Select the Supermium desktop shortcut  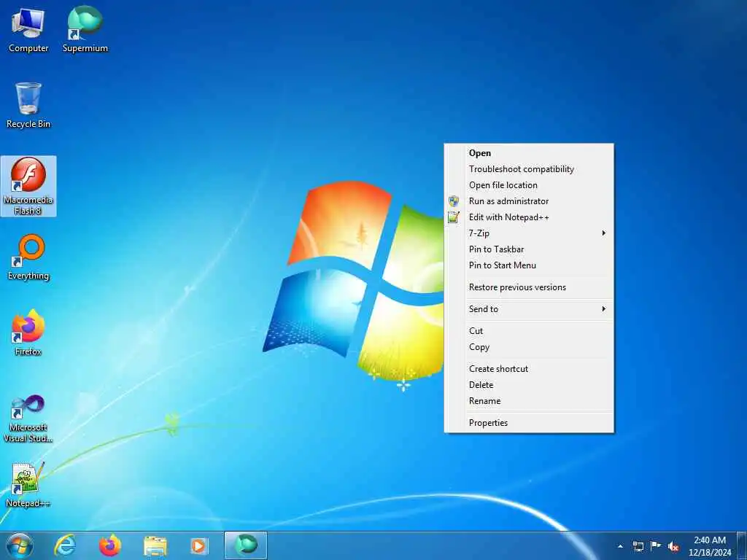[x=85, y=31]
